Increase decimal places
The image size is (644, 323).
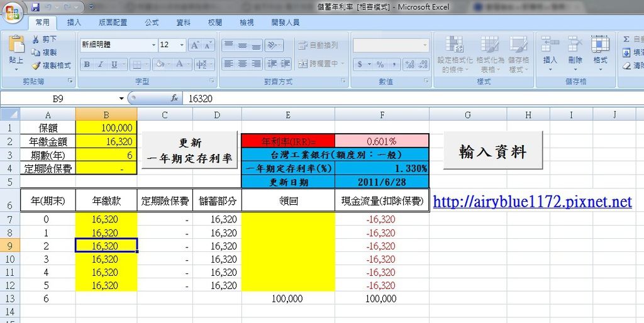tap(409, 65)
